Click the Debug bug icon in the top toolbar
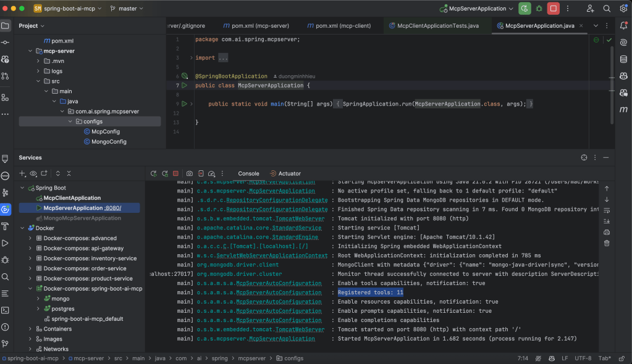The width and height of the screenshot is (632, 364). 539,9
